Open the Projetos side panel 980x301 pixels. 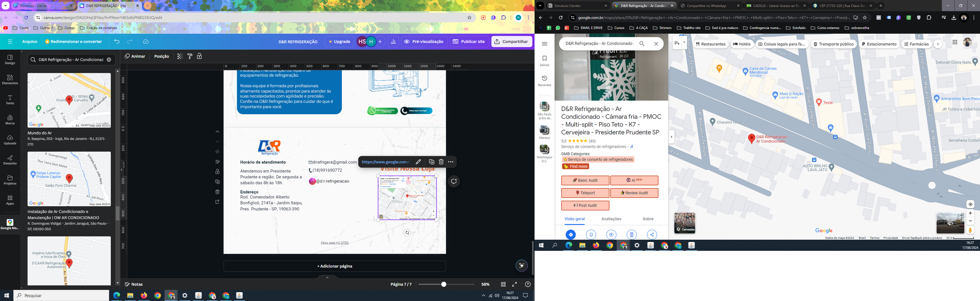click(x=10, y=180)
